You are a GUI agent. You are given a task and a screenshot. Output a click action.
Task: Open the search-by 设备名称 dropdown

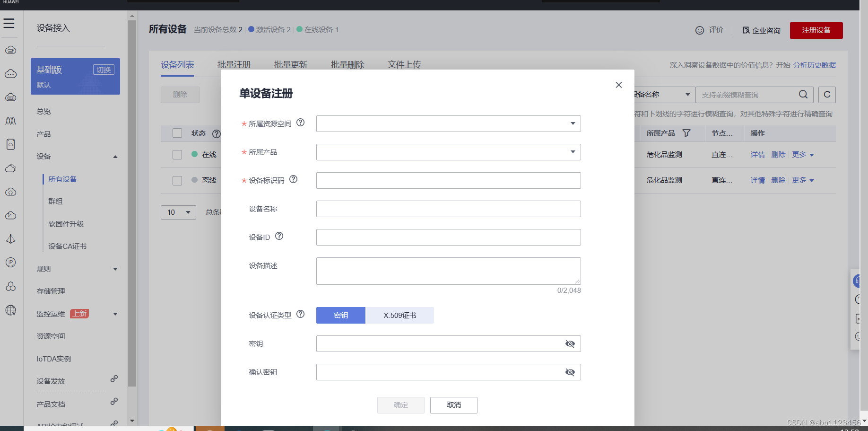pyautogui.click(x=664, y=95)
